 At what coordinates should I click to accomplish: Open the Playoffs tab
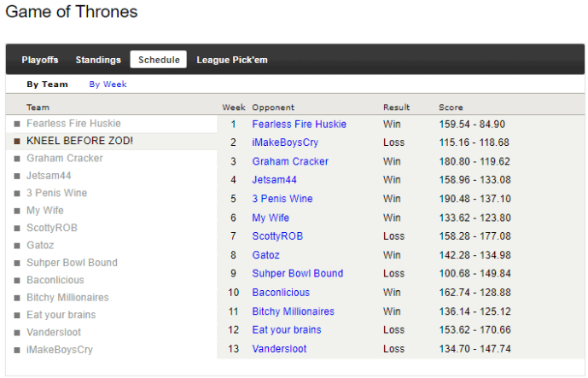tap(40, 60)
